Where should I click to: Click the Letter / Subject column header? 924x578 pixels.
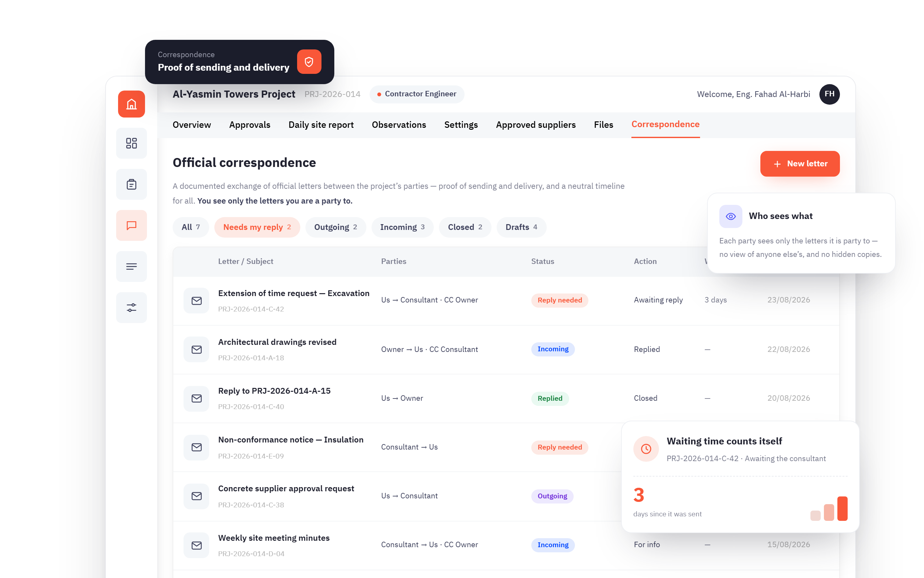click(245, 261)
